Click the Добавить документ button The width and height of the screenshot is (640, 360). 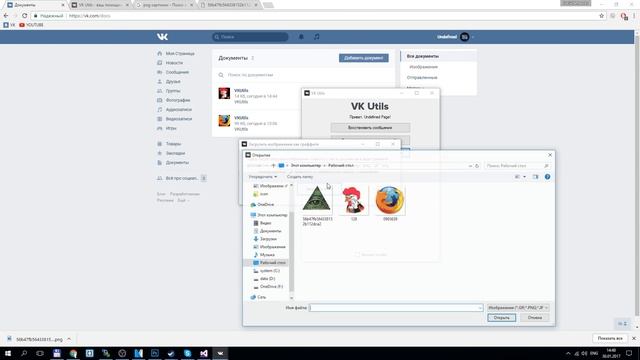(x=364, y=58)
